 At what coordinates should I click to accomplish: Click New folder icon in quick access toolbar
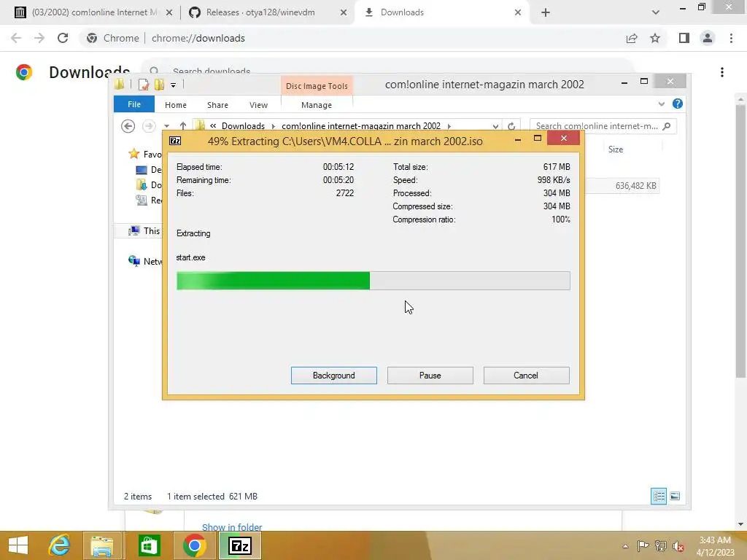point(159,85)
